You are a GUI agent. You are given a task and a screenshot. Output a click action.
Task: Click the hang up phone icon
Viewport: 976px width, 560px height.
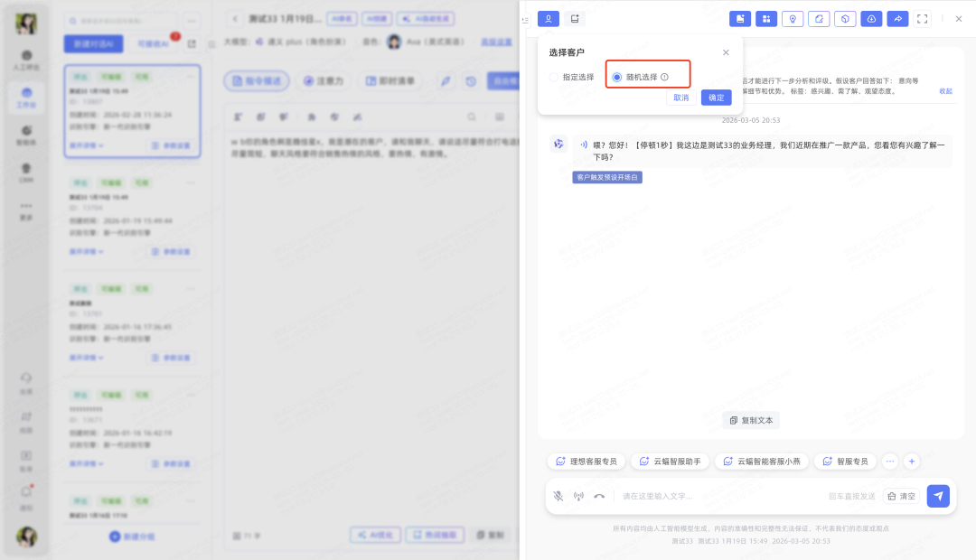click(x=598, y=496)
